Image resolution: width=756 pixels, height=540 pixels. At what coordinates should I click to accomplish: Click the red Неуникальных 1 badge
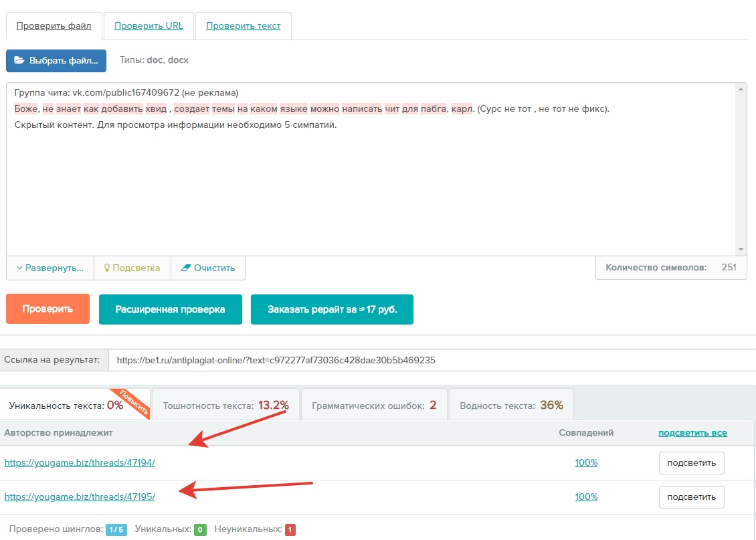point(290,530)
